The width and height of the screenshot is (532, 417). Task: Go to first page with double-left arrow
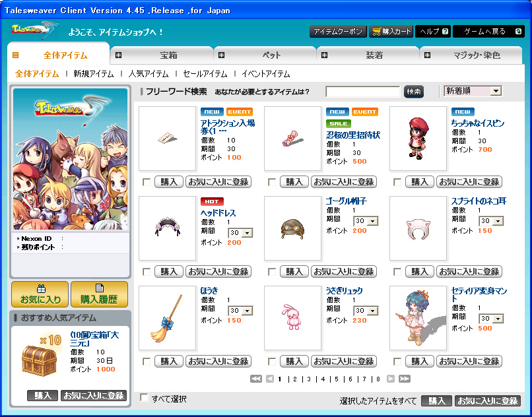tap(256, 379)
